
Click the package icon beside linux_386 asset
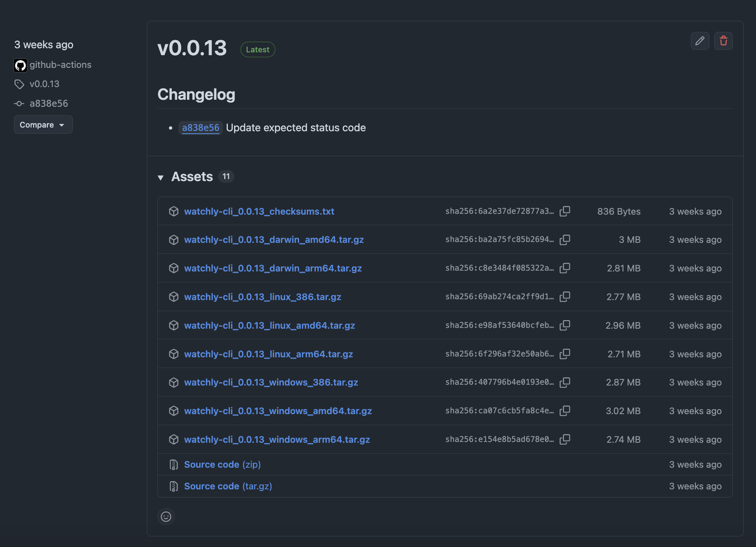coord(173,297)
